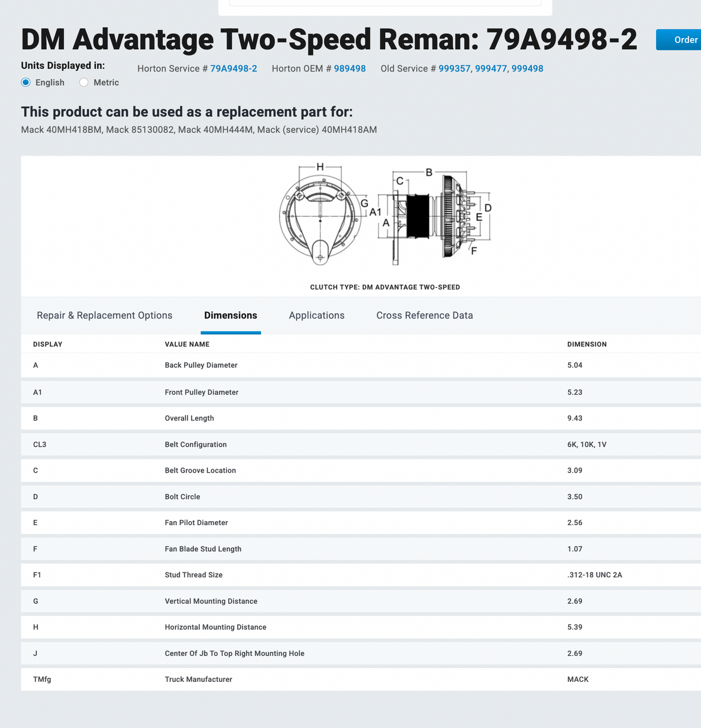
Task: Select the English units radio button
Action: pos(26,83)
